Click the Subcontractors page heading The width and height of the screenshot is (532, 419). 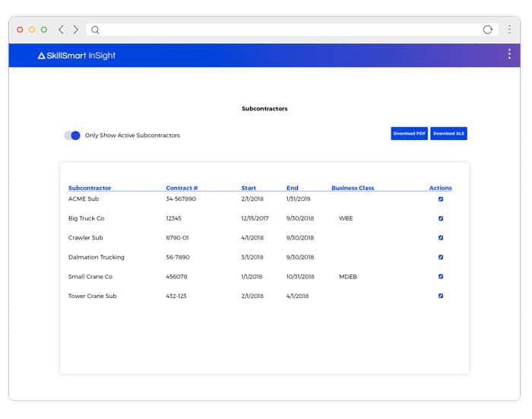264,109
